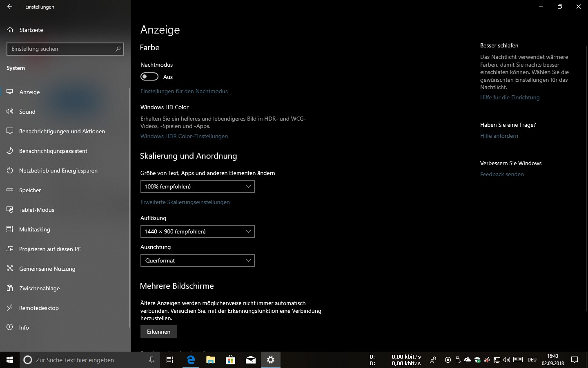
Task: Click the network speed meter showing kbit/s
Action: [395, 360]
